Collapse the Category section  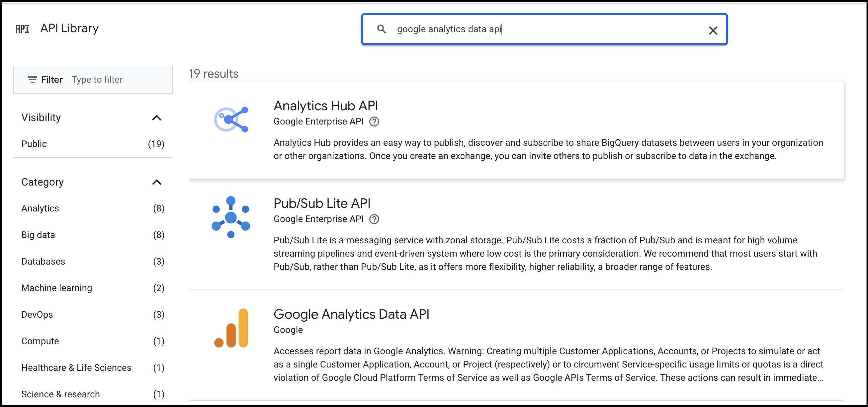tap(157, 182)
